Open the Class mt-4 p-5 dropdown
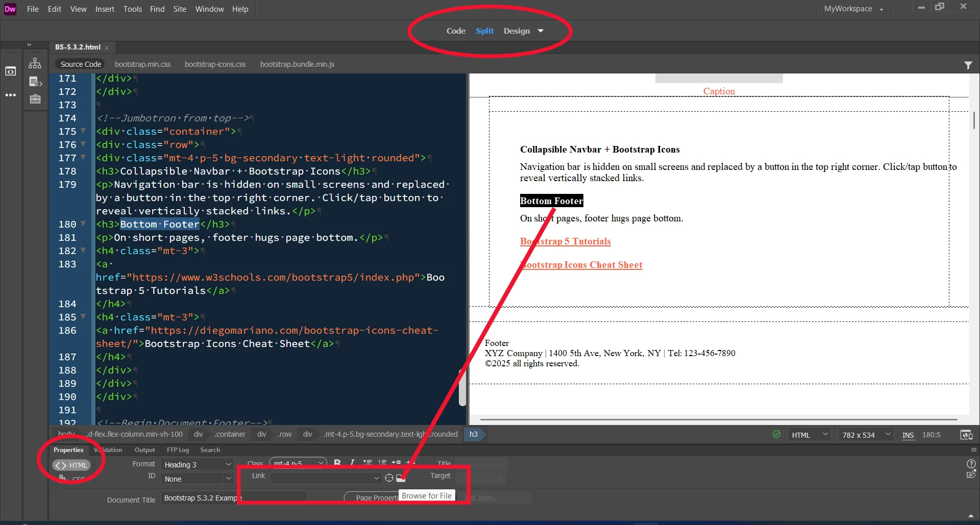This screenshot has width=980, height=525. (298, 463)
